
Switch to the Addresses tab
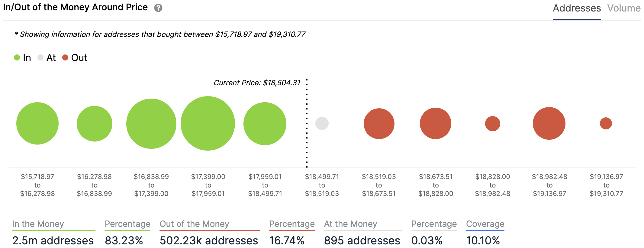coord(577,8)
